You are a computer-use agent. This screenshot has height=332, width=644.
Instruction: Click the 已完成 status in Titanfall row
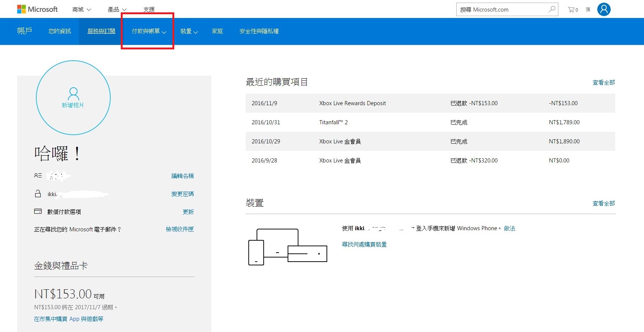coord(459,122)
